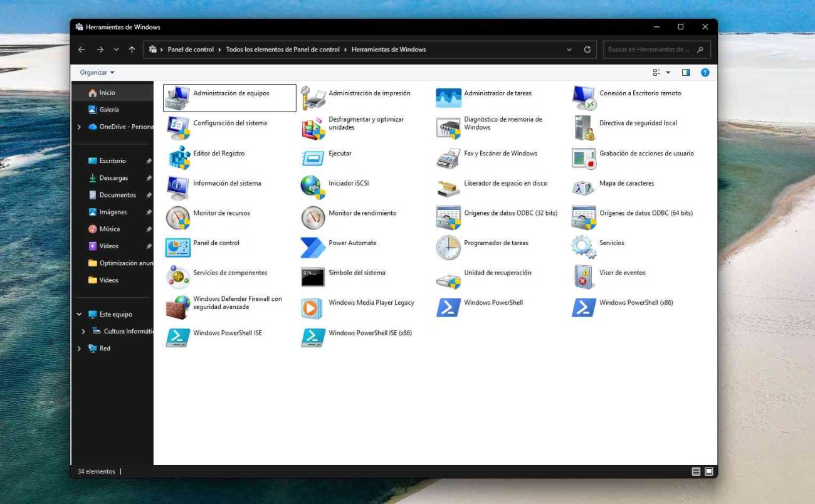Open Diagnóstico de memoria de Windows icon
815x504 pixels.
(449, 128)
